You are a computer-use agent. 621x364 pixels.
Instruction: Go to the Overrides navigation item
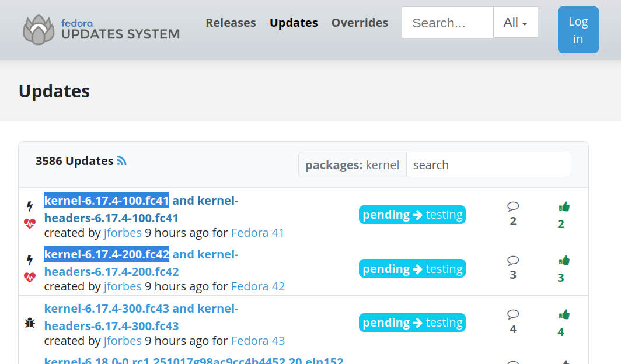tap(360, 23)
